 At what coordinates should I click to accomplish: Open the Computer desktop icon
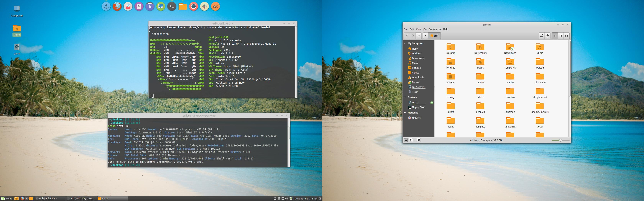17,11
